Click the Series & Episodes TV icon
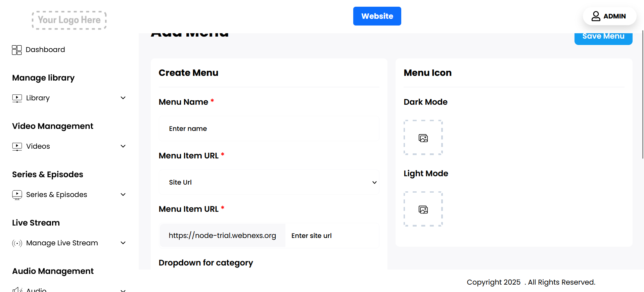This screenshot has width=644, height=292. 17,195
